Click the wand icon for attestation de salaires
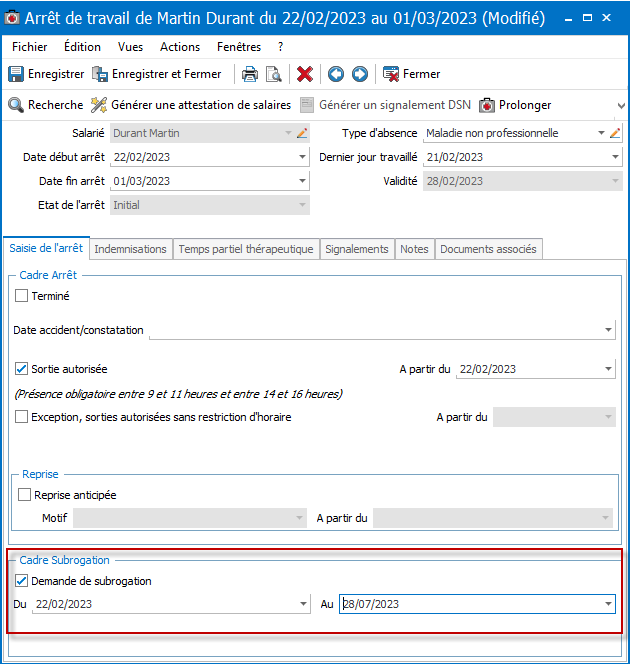This screenshot has height=664, width=630. pos(99,105)
